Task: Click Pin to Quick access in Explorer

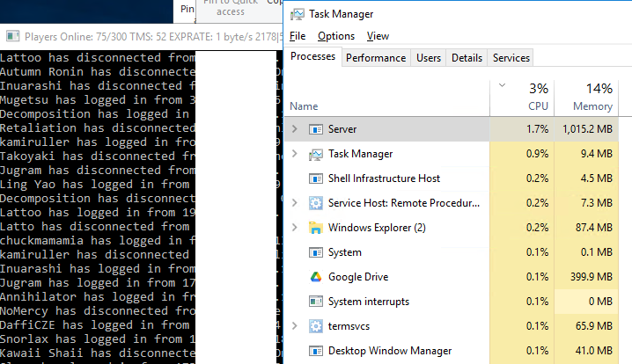Action: [x=230, y=8]
